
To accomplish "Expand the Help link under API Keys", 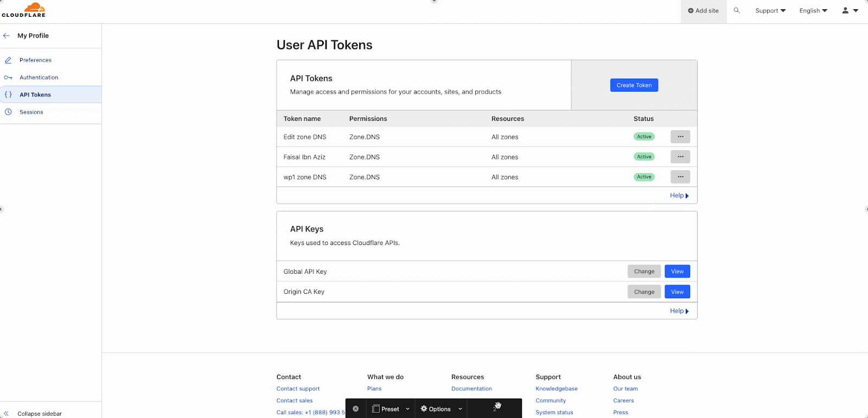I will tap(679, 311).
